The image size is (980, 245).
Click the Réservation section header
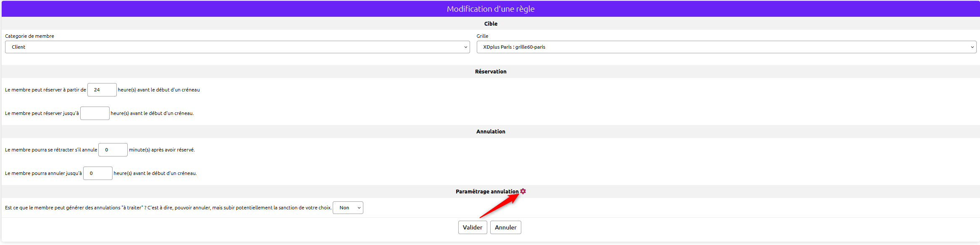pyautogui.click(x=490, y=72)
